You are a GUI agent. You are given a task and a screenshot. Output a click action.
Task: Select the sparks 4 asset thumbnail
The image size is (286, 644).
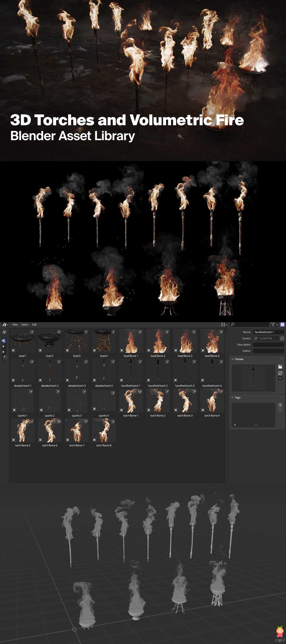click(x=104, y=401)
